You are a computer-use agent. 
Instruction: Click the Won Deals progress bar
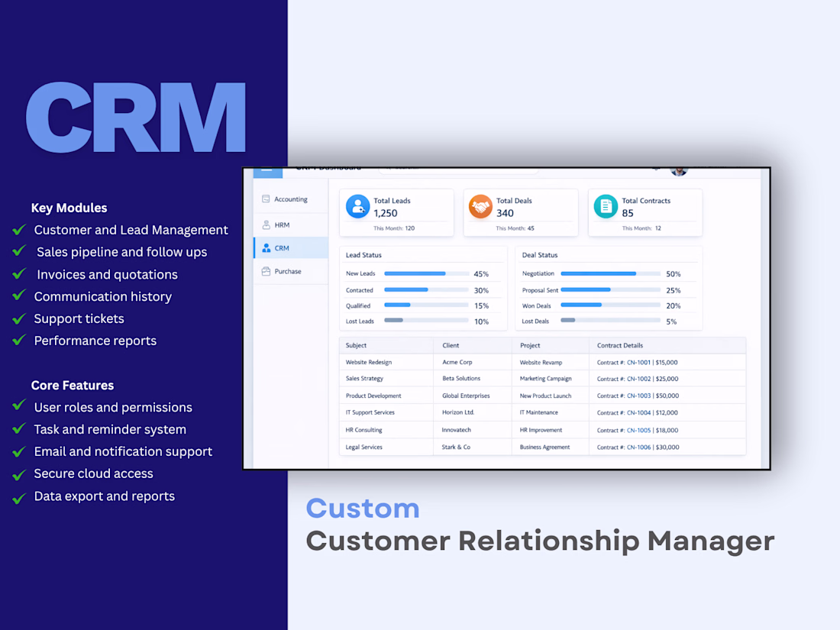pyautogui.click(x=610, y=305)
